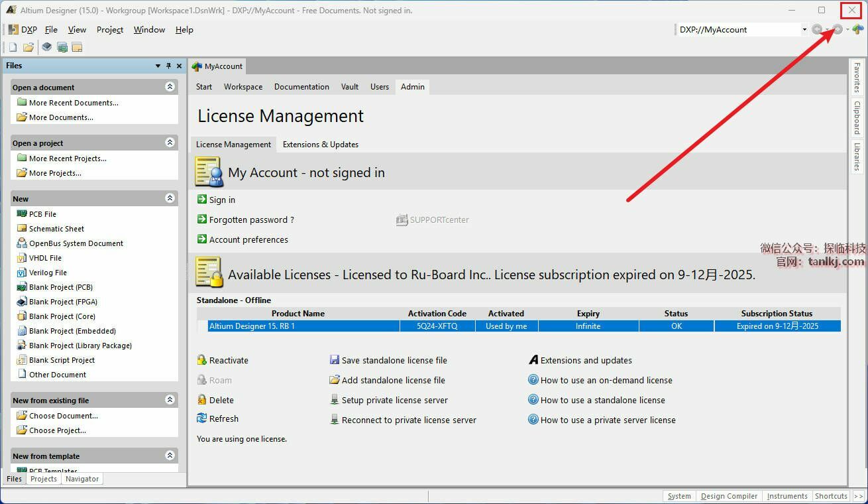
Task: Click the navigate forward arrow icon
Action: [x=838, y=29]
